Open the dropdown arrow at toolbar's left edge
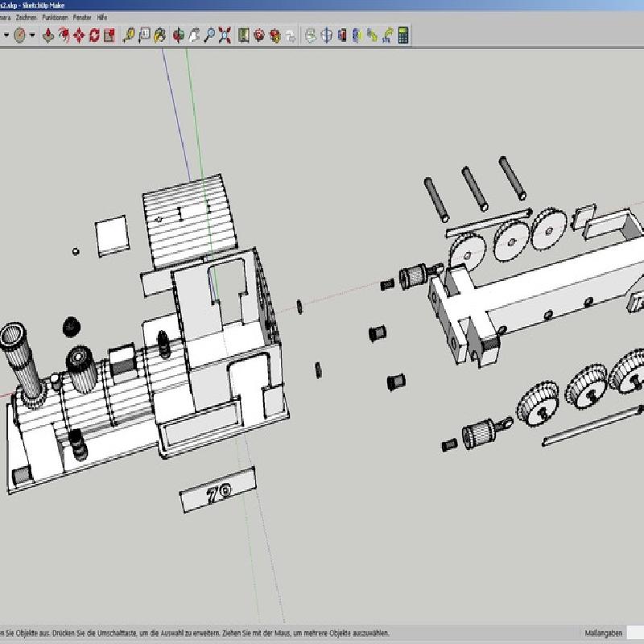Image resolution: width=644 pixels, height=644 pixels. tap(6, 35)
